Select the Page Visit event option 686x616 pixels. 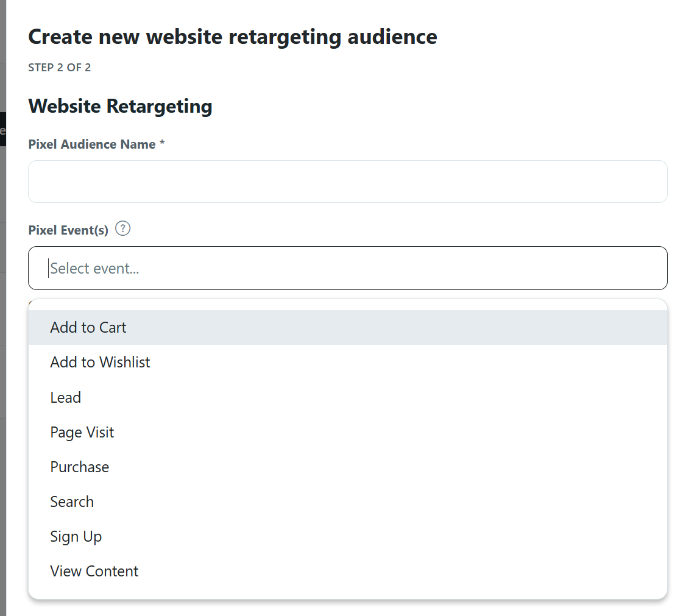tap(348, 432)
